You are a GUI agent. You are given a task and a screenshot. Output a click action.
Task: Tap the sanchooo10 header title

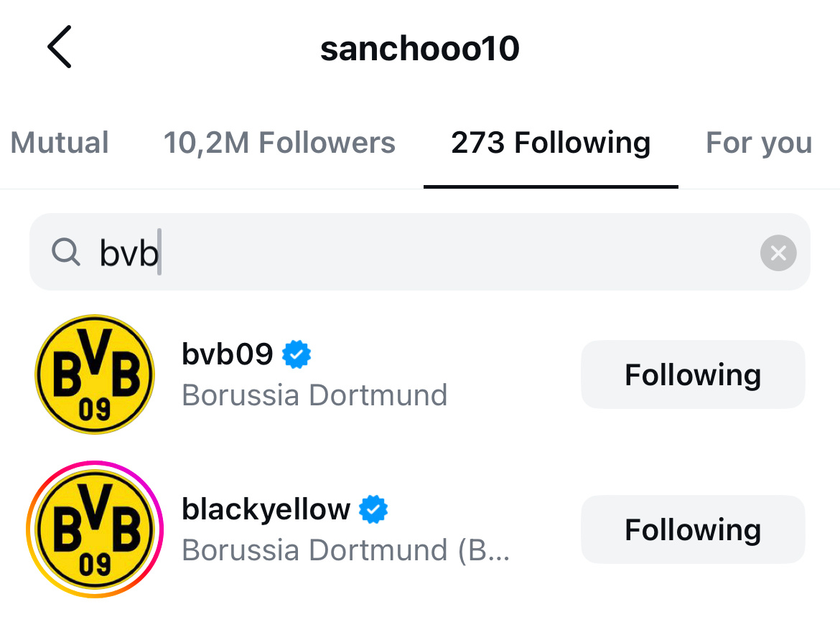click(419, 48)
